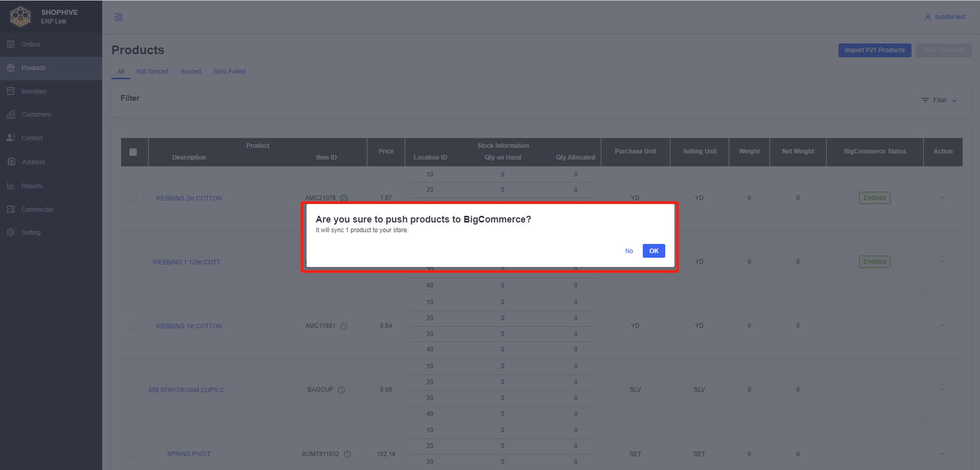
Task: Open the 858 STRYOFOAM CUPS product link
Action: coord(189,390)
